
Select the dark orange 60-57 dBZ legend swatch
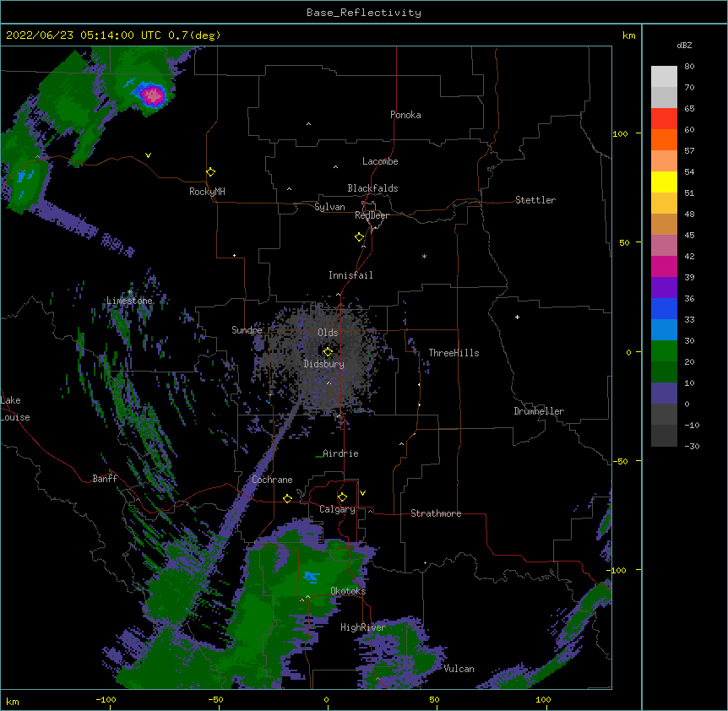[664, 139]
